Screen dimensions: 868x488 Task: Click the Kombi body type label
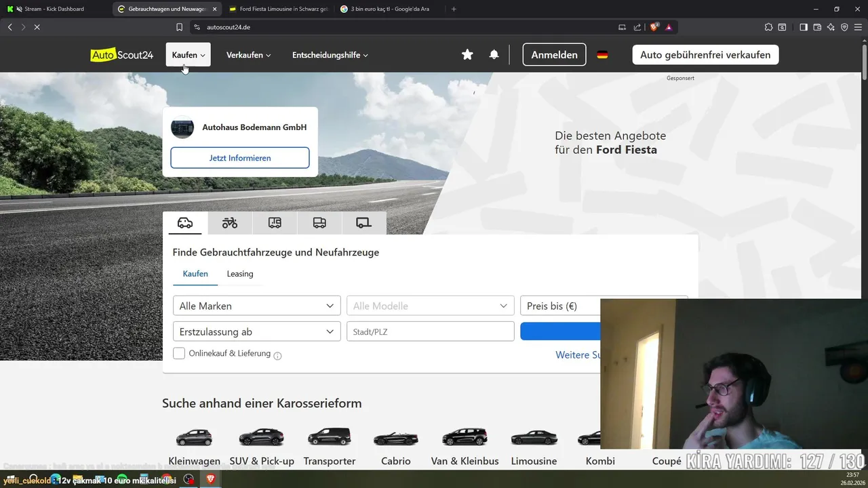pos(600,461)
